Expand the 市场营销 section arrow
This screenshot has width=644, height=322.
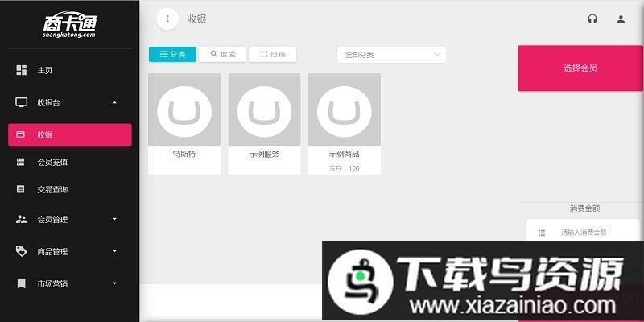click(x=114, y=283)
